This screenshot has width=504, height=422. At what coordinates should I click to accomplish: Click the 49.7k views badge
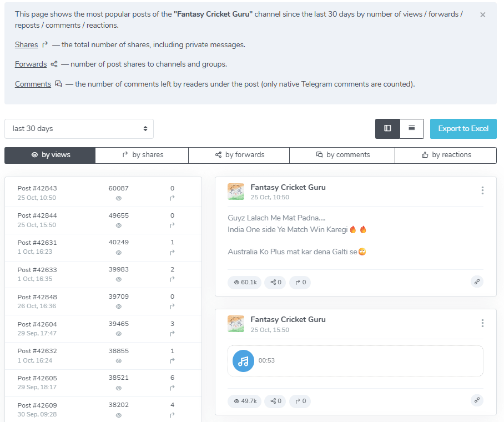(244, 401)
